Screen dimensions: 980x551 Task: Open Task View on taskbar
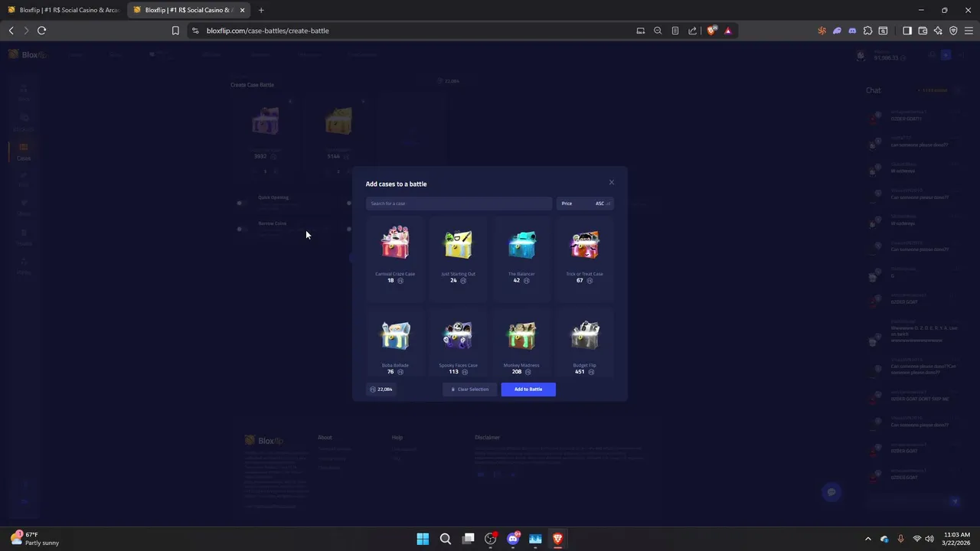click(468, 539)
